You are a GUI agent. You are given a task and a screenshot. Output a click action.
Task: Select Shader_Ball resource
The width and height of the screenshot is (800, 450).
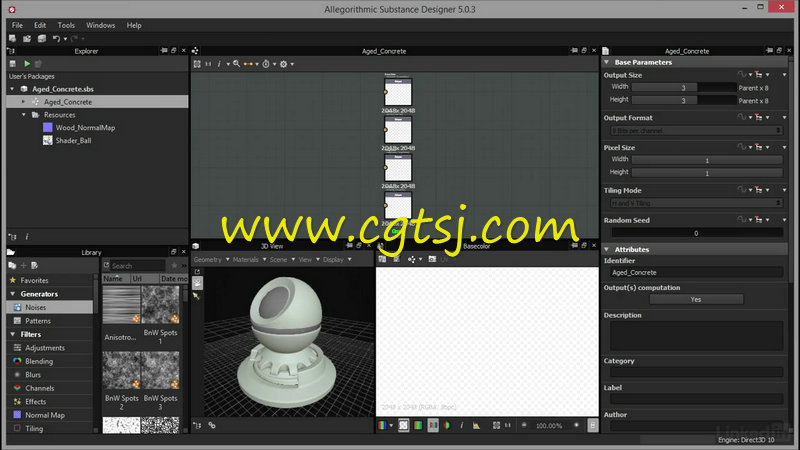pos(67,140)
